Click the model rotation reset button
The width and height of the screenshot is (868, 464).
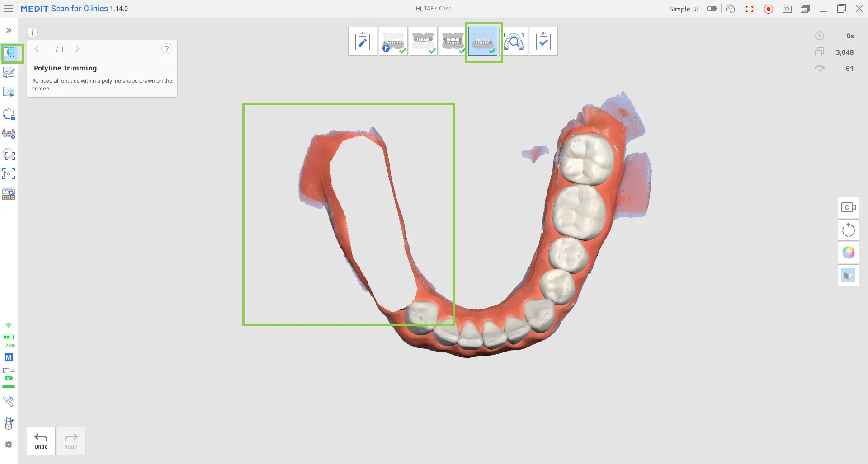(849, 230)
